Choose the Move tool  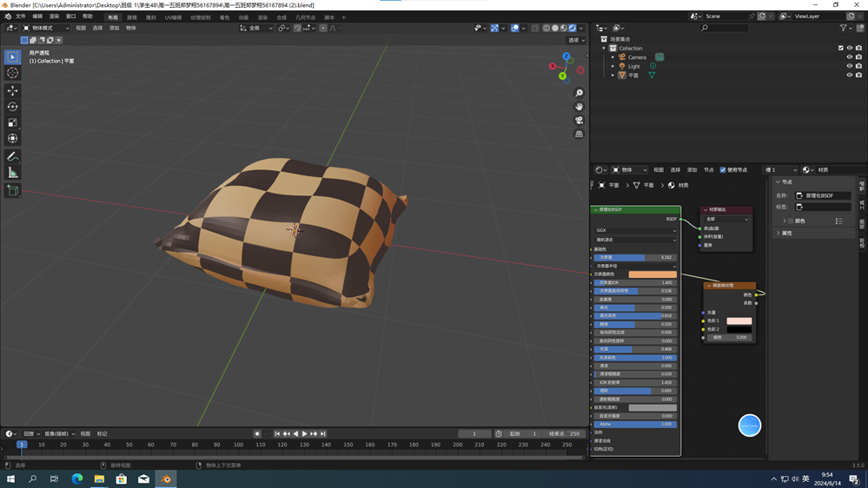click(x=13, y=90)
